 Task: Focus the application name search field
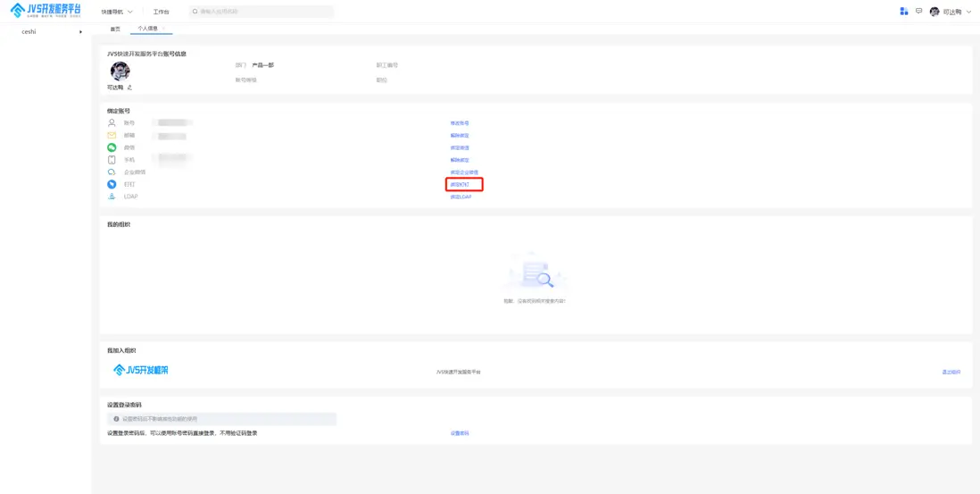coord(262,12)
